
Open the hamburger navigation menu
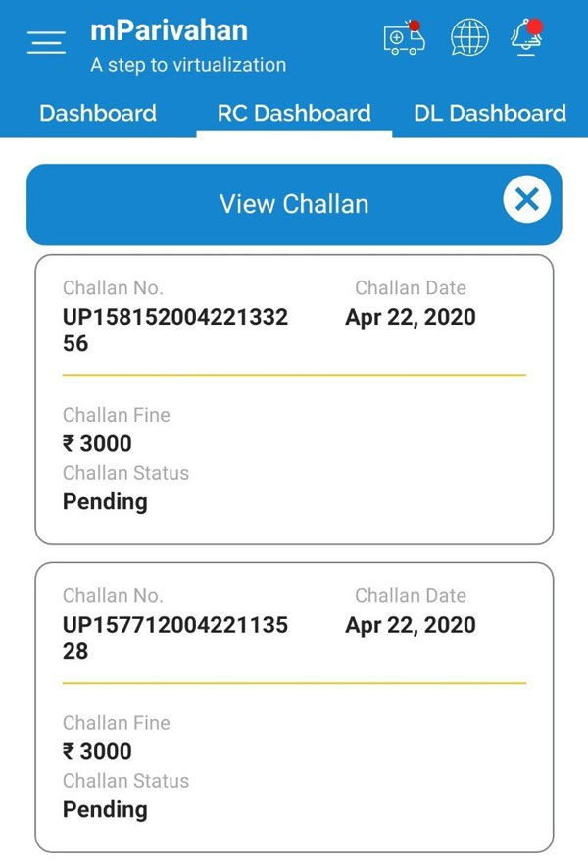47,43
